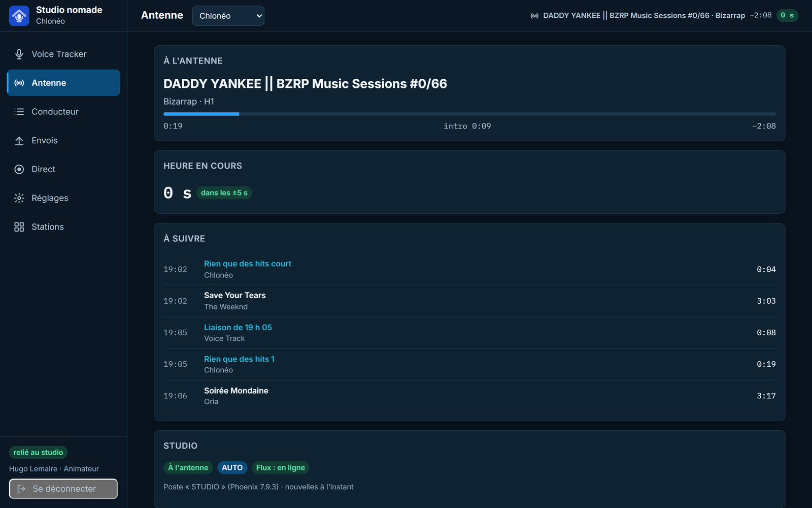The image size is (812, 508).
Task: Select the Antenne broadcast icon in sidebar
Action: [19, 83]
